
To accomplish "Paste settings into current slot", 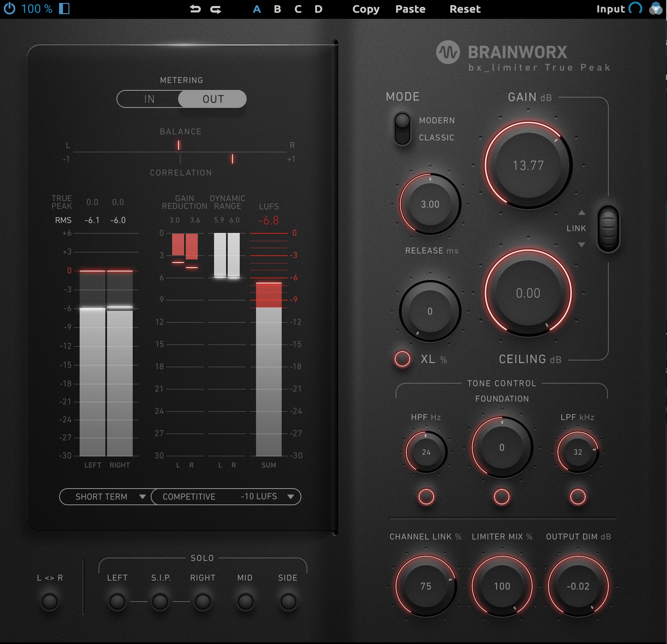I will tap(410, 9).
